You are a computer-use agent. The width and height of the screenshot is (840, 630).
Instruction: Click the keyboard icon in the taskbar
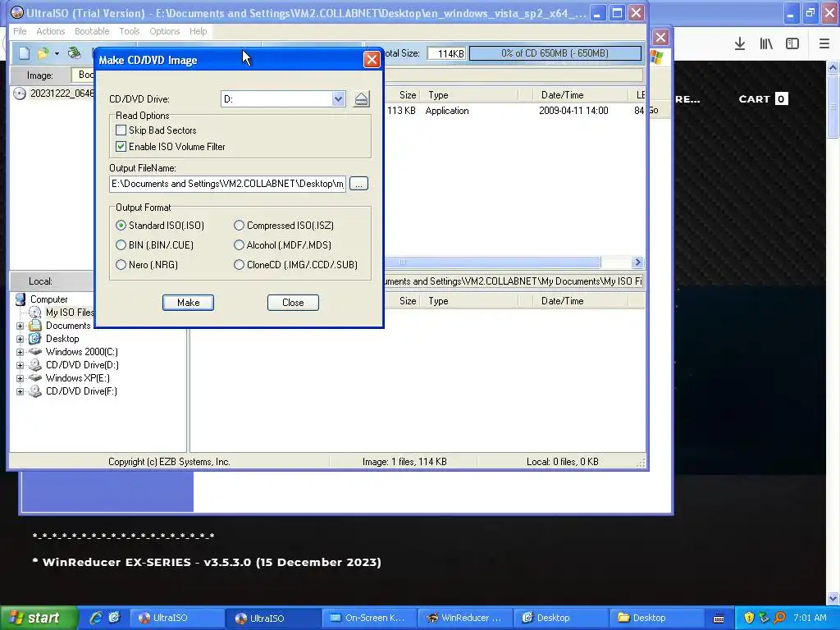(719, 618)
